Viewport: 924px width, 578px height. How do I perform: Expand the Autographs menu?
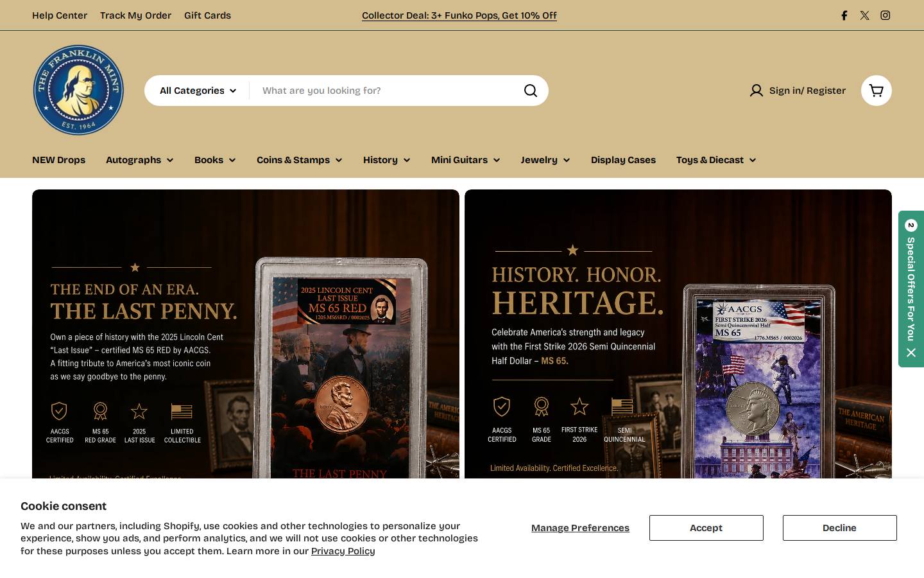tap(140, 160)
